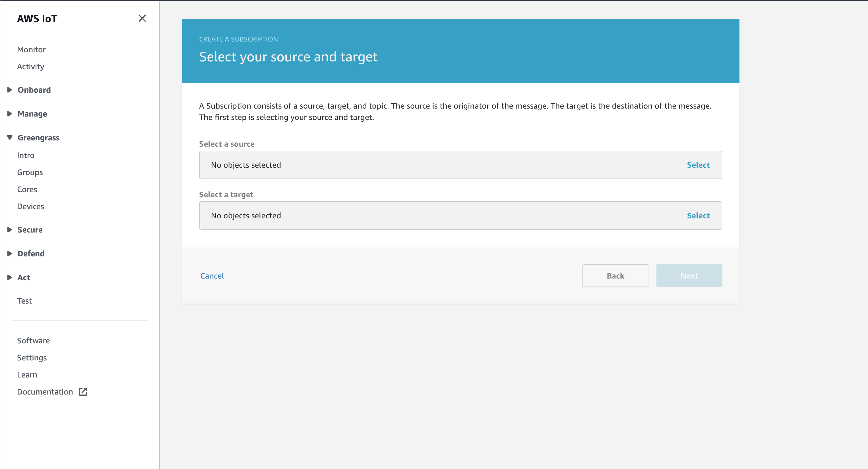The height and width of the screenshot is (469, 868).
Task: Collapse the Greengrass section arrow
Action: tap(9, 138)
